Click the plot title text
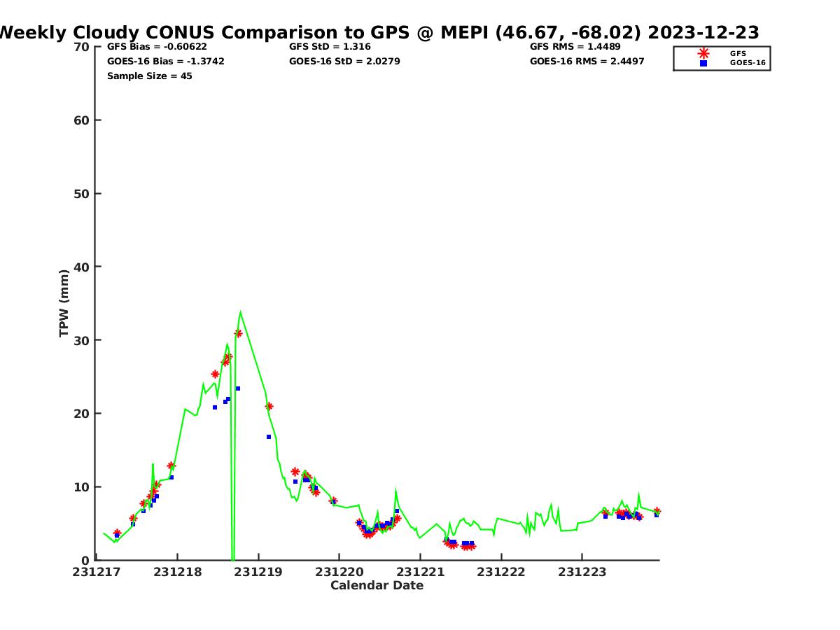840x630 pixels. [378, 32]
